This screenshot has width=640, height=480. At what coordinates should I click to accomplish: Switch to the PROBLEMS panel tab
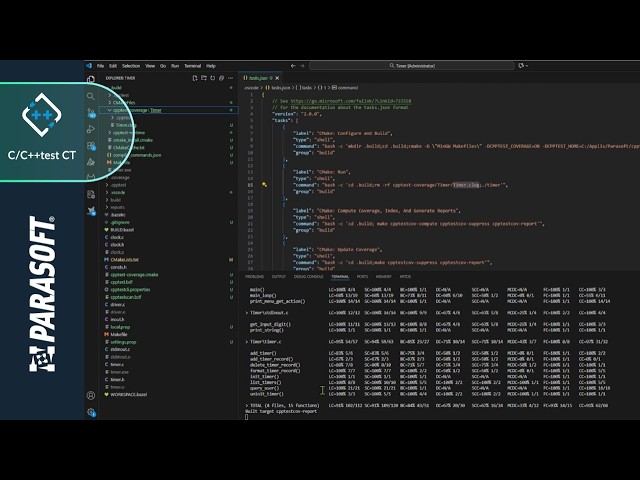pyautogui.click(x=254, y=277)
